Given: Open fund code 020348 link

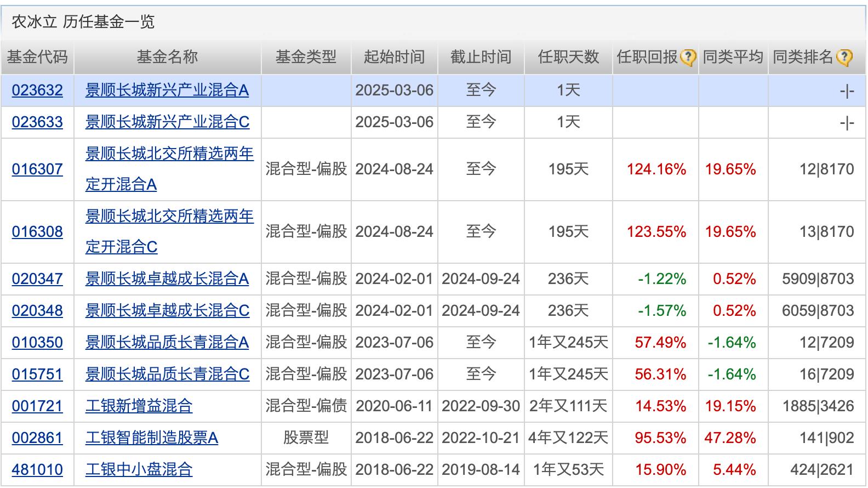Looking at the screenshot, I should [37, 310].
